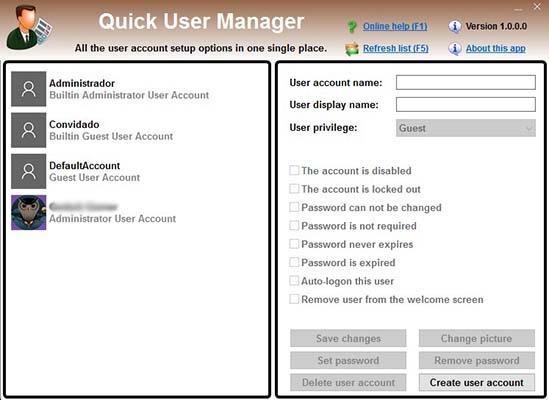
Task: Check Auto-logon this user box
Action: [294, 281]
